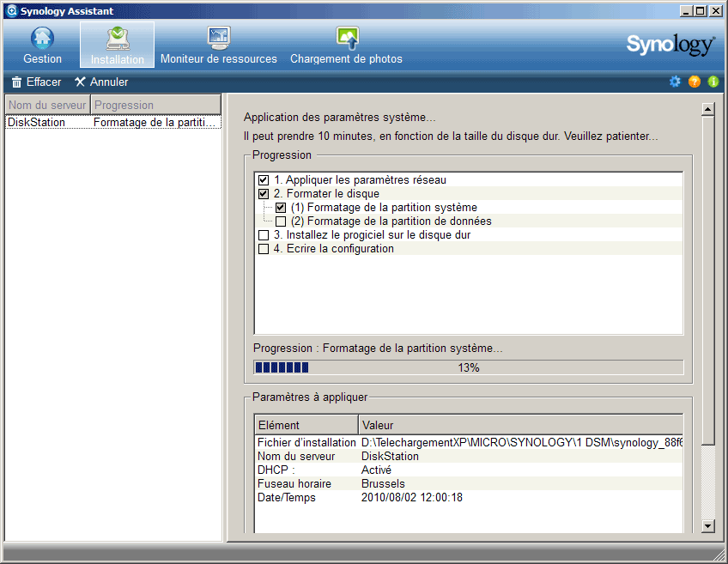This screenshot has height=564, width=728.
Task: Open the green info icon
Action: click(x=713, y=82)
